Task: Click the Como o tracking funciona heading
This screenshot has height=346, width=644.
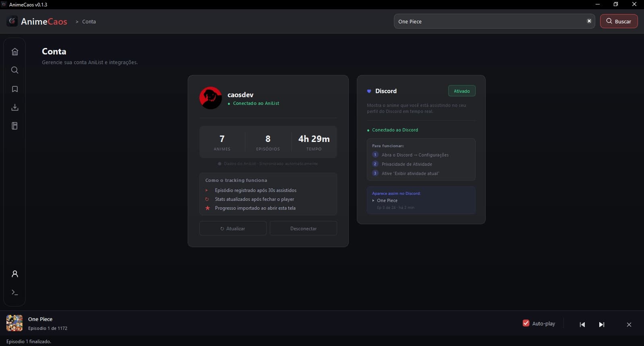Action: click(x=236, y=180)
